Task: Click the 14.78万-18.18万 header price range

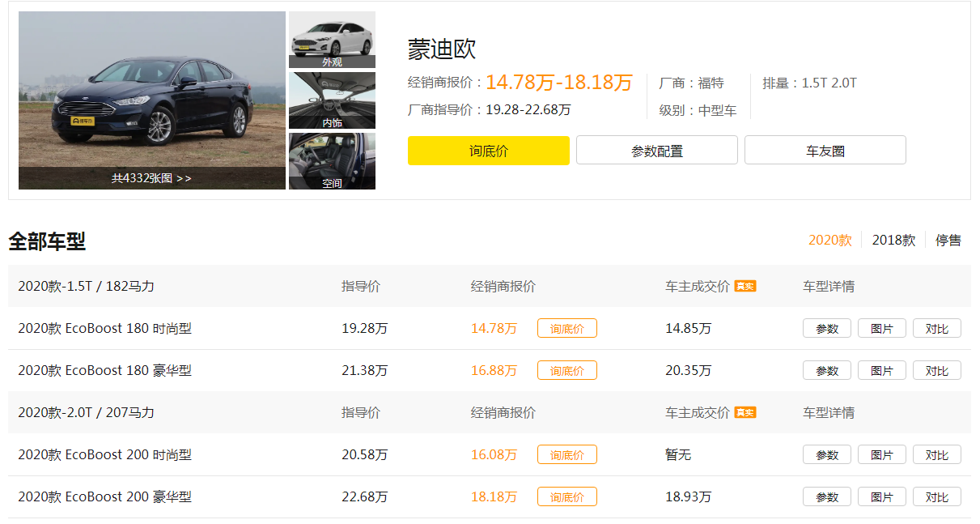Action: (x=559, y=82)
